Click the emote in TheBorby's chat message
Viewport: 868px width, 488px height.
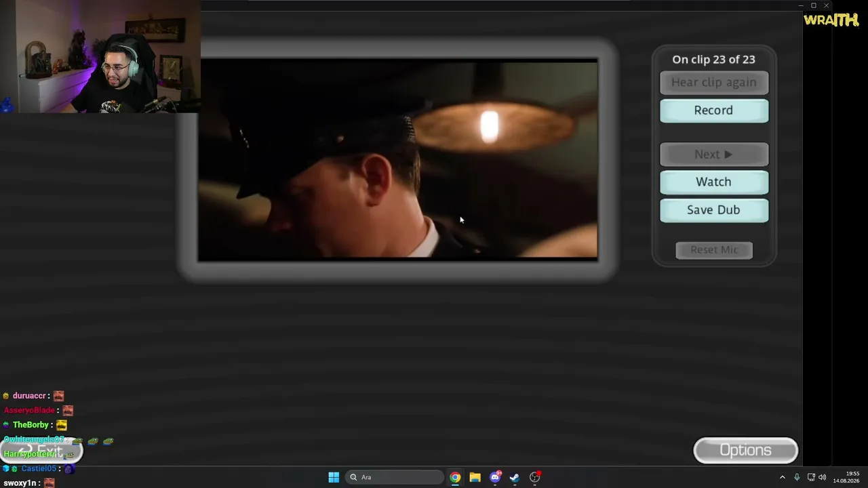62,425
